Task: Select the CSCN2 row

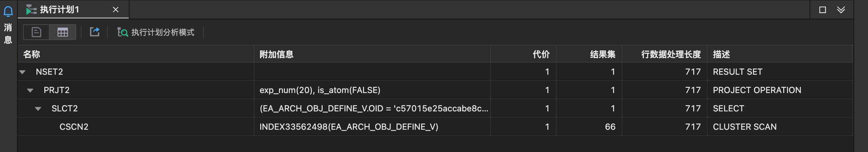Action: (x=74, y=127)
